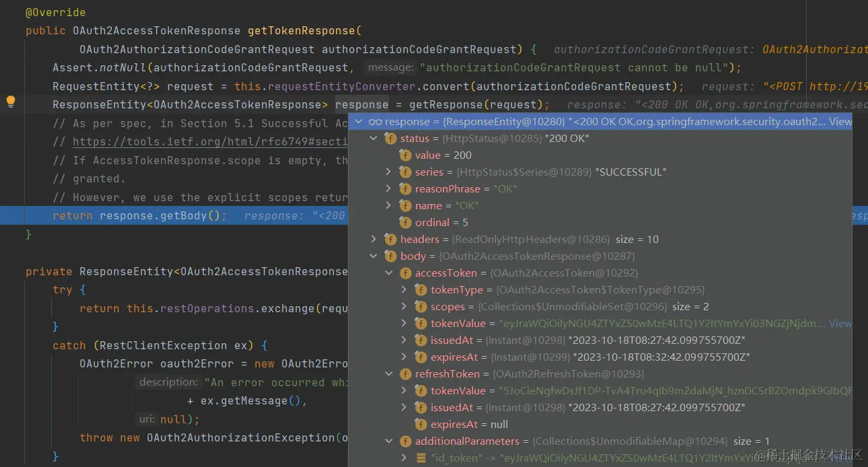This screenshot has width=868, height=467.
Task: Expand the series HttpStatus$Series node
Action: click(x=388, y=172)
